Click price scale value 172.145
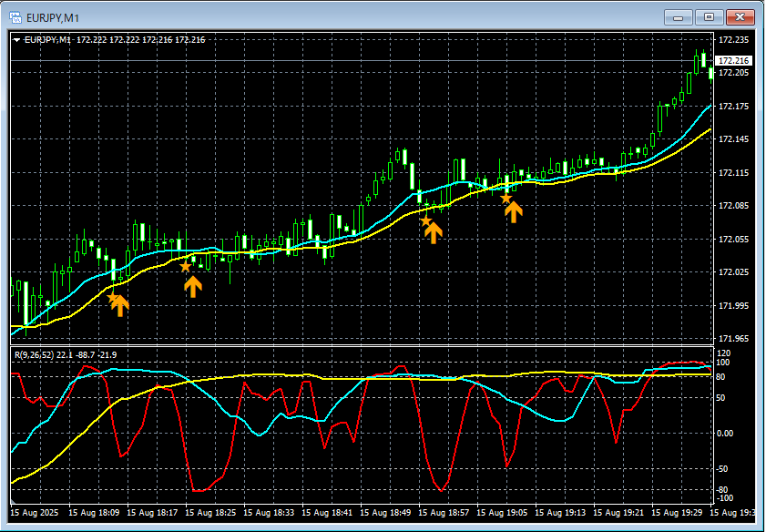Viewport: 766px width, 532px height. coord(733,139)
